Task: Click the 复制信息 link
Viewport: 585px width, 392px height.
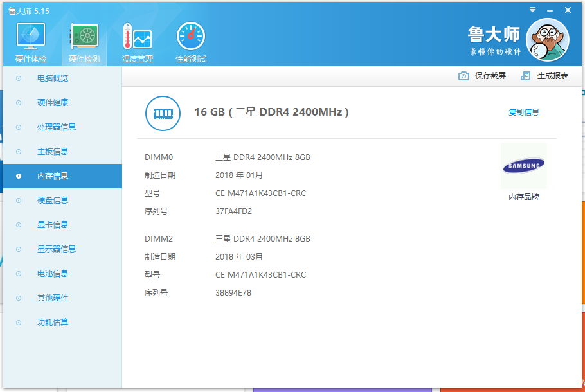Action: [524, 112]
